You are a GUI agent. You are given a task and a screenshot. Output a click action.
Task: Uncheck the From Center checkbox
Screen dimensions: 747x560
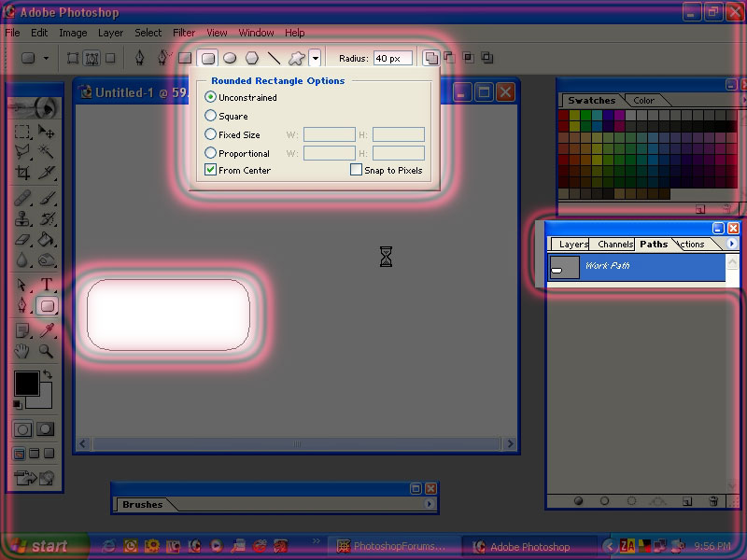click(211, 170)
